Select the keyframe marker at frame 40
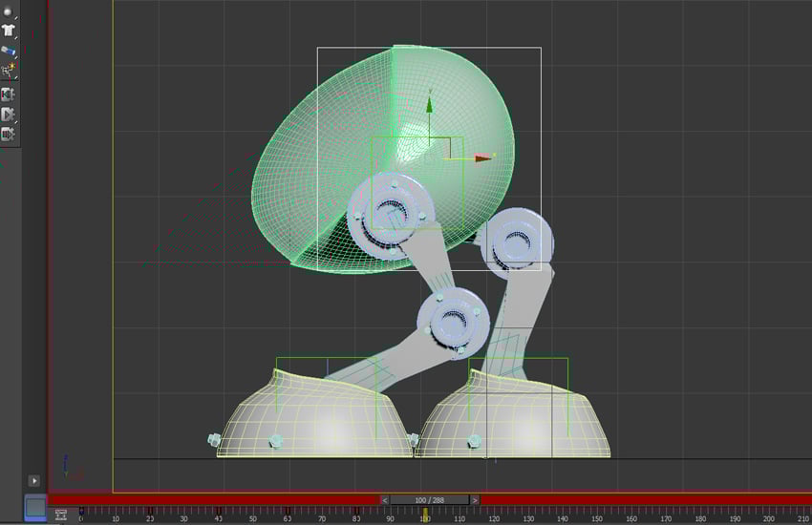This screenshot has height=525, width=812. (x=219, y=512)
